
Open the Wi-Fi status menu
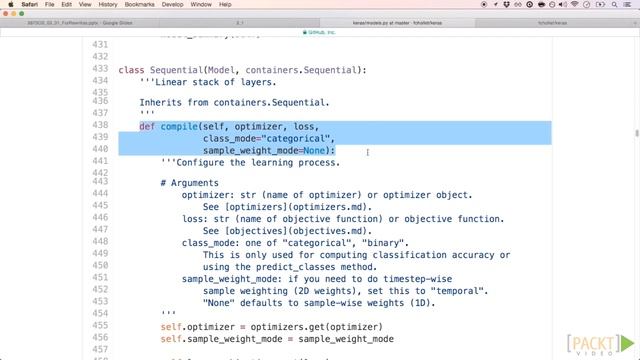point(575,4)
